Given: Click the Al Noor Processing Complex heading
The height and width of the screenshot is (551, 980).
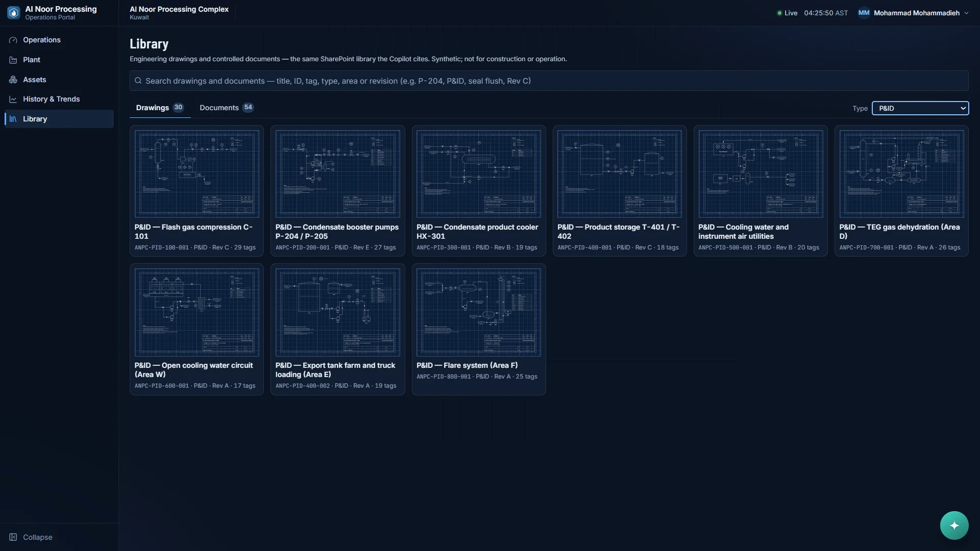Looking at the screenshot, I should pos(179,9).
